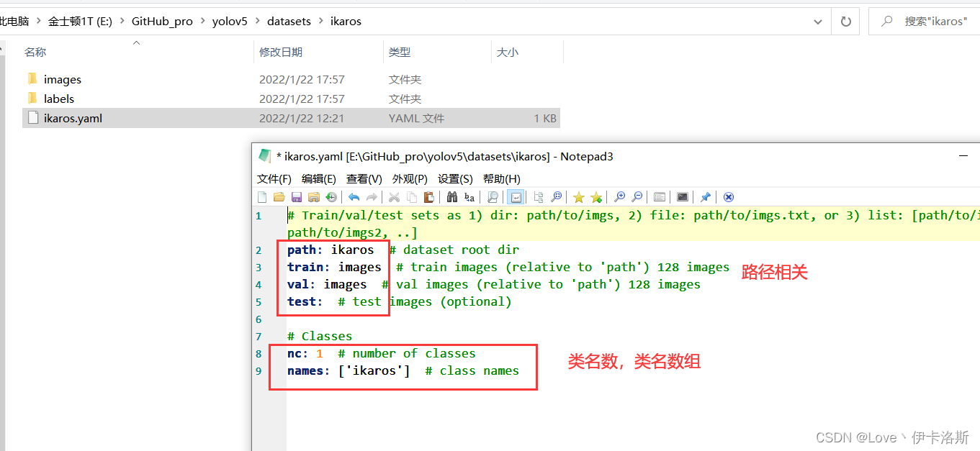Toggle word wrap toolbar button

click(x=516, y=197)
